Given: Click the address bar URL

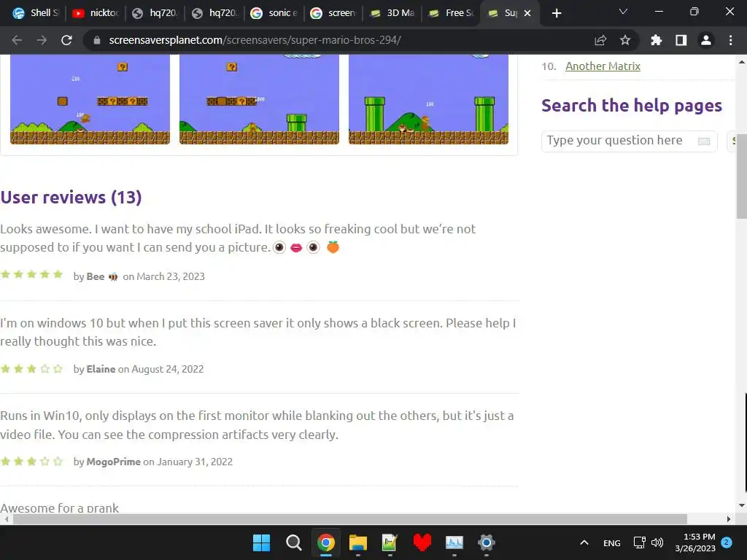Looking at the screenshot, I should [255, 40].
